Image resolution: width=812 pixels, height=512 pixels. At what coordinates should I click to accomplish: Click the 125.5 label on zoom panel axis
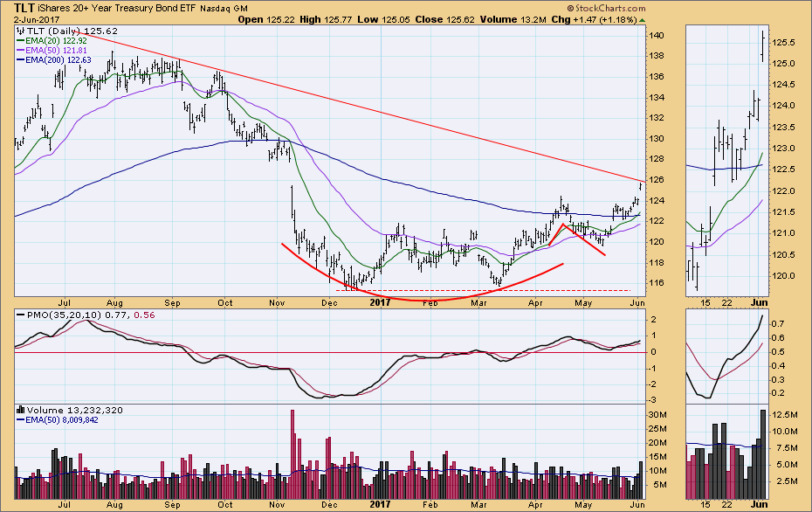point(785,43)
